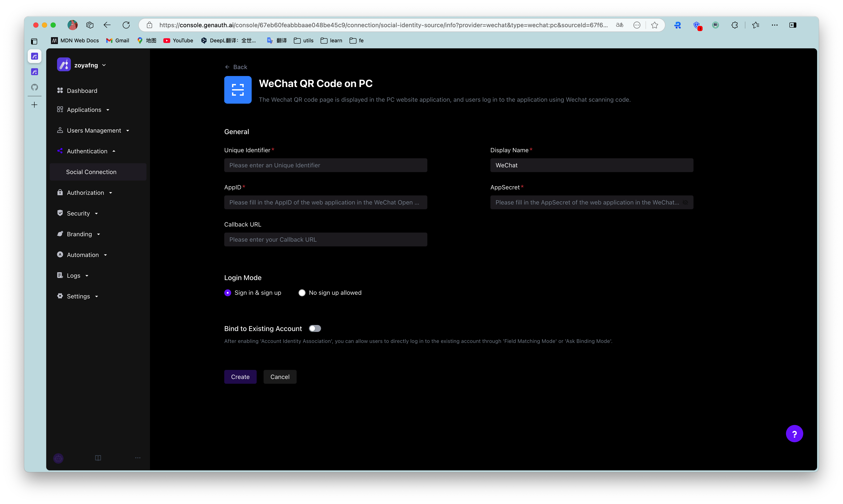This screenshot has height=504, width=843.
Task: Reload the page with refresh icon
Action: click(126, 25)
